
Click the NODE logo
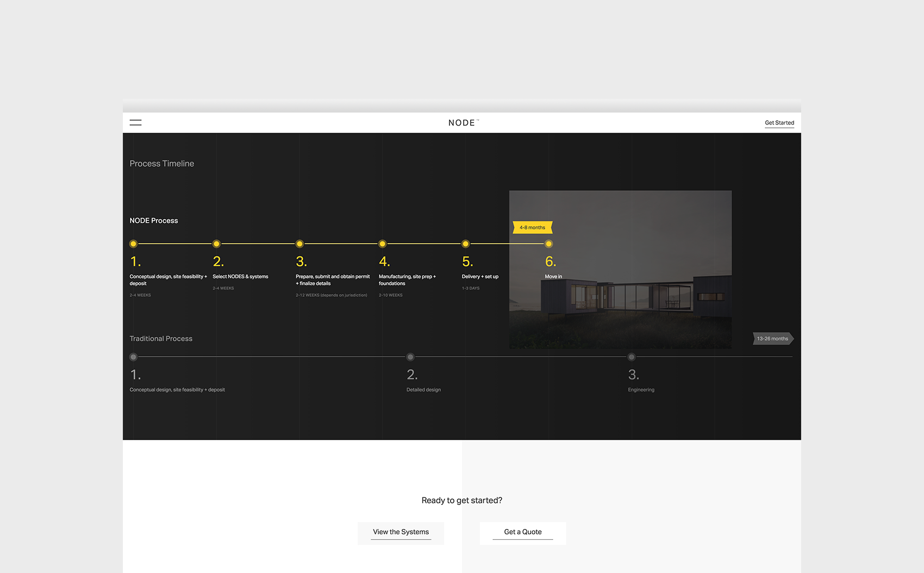tap(463, 123)
